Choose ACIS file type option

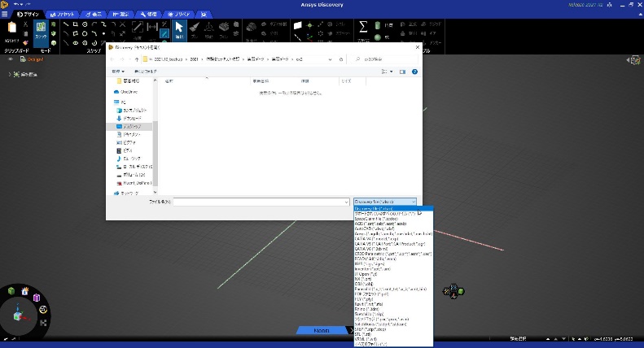[x=393, y=224]
